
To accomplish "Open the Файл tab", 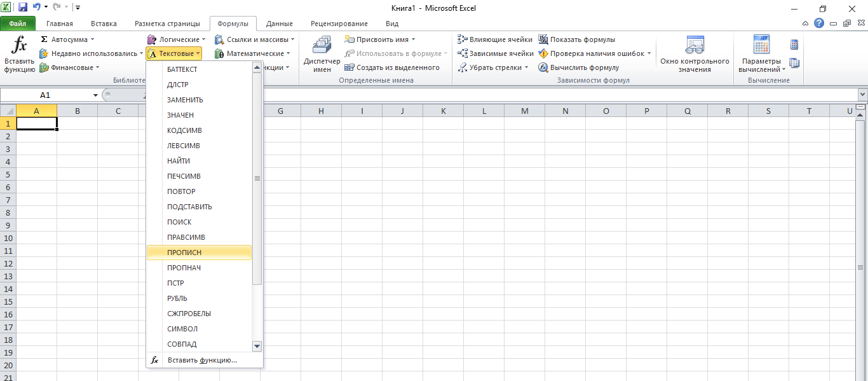I will tap(18, 24).
